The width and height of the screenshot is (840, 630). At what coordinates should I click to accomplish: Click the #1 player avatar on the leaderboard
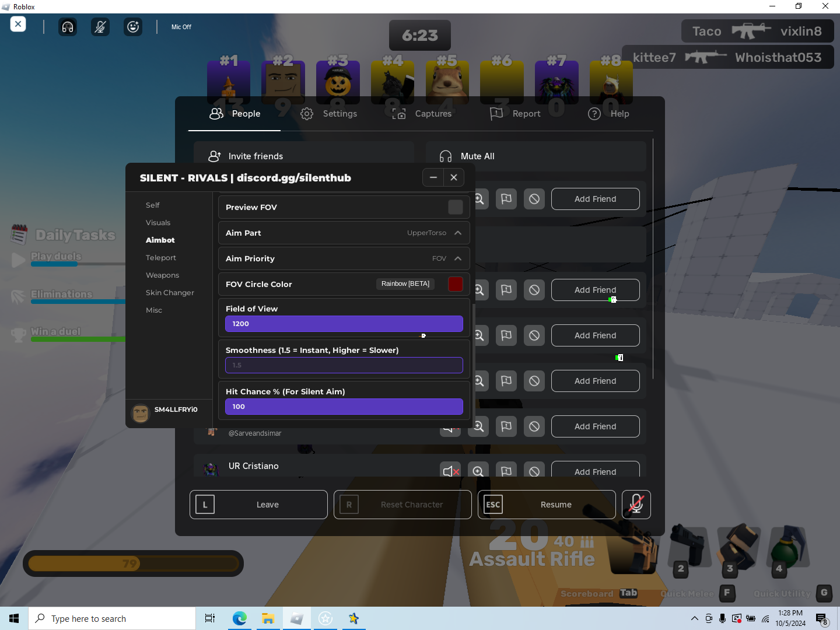(x=229, y=82)
